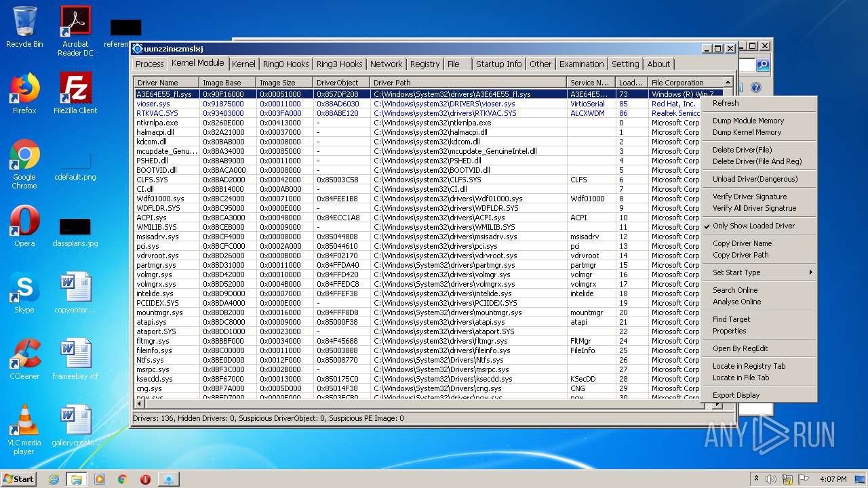Viewport: 868px width, 488px height.
Task: Switch to the Kernel tab
Action: tap(243, 64)
